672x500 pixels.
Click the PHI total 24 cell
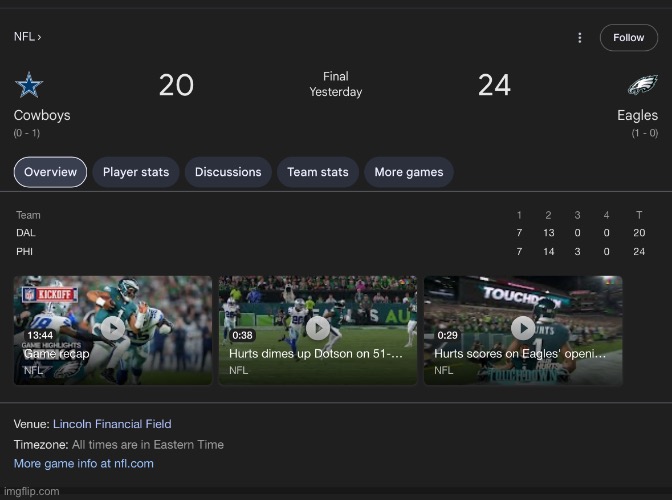tap(639, 251)
